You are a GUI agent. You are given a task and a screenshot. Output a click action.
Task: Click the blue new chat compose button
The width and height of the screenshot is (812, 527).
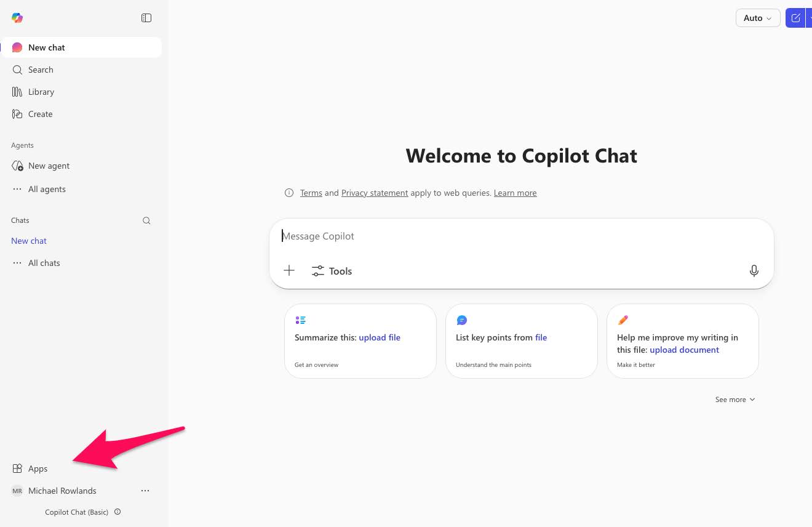click(x=795, y=18)
